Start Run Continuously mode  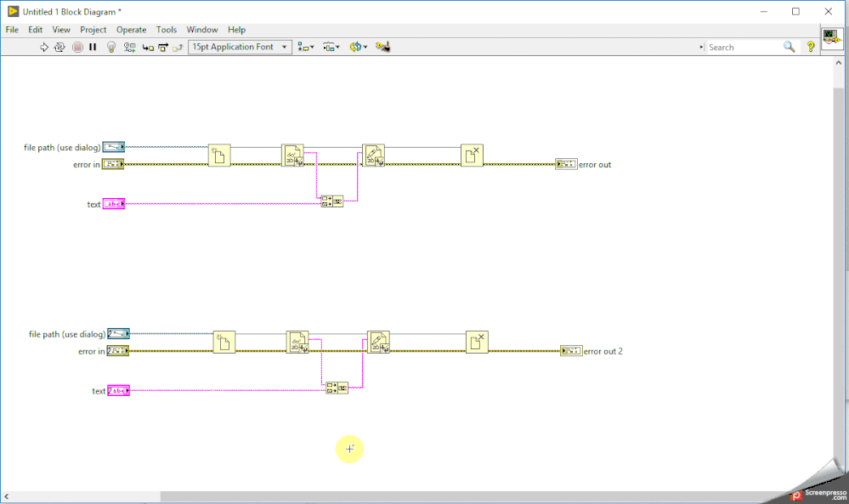click(x=59, y=48)
